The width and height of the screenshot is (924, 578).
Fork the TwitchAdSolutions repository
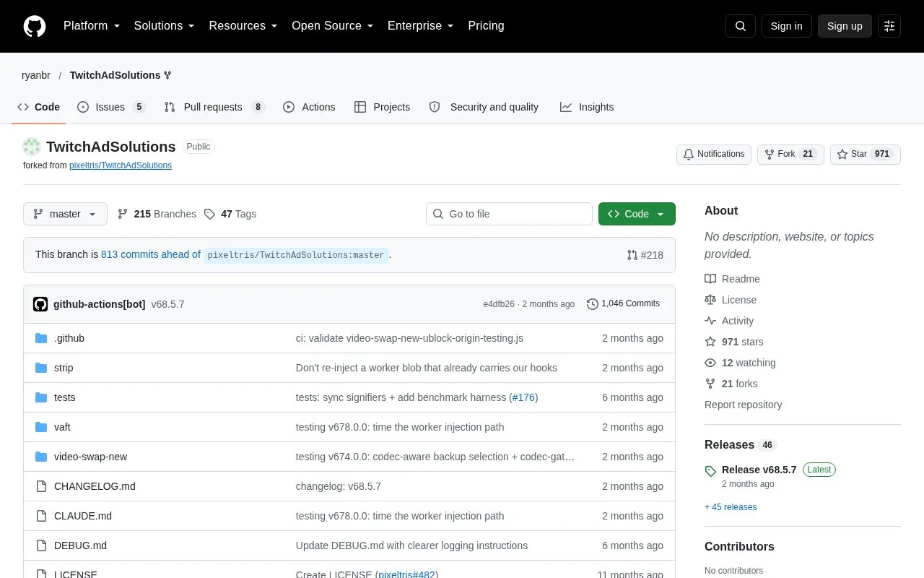790,154
